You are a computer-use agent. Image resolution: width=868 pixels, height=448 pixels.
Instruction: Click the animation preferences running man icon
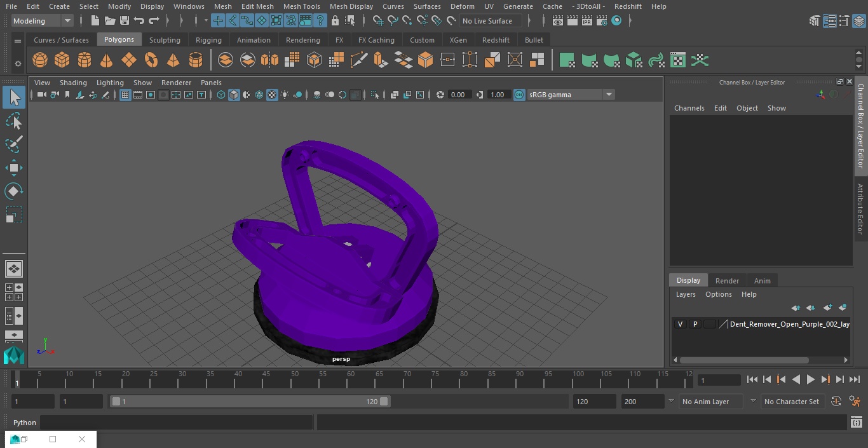tap(855, 402)
